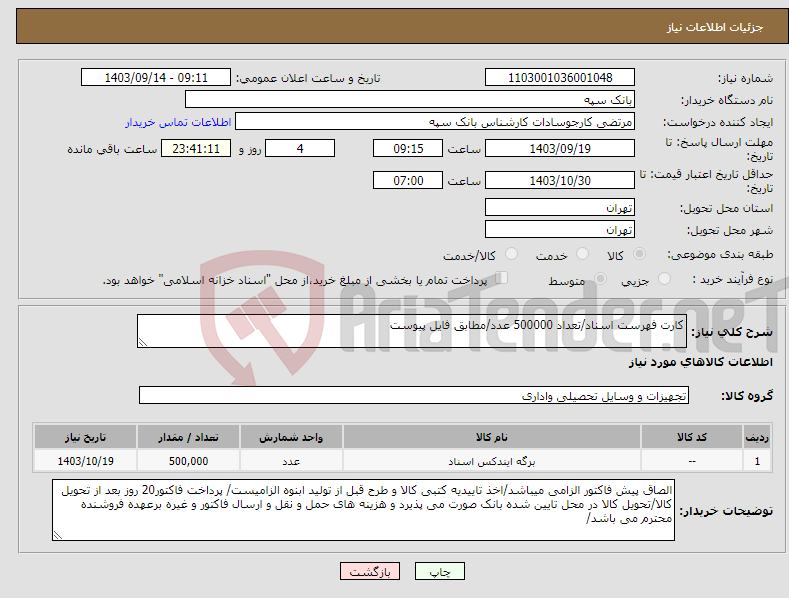
Task: Click the تاریخ نیاز column header
Action: pyautogui.click(x=86, y=437)
